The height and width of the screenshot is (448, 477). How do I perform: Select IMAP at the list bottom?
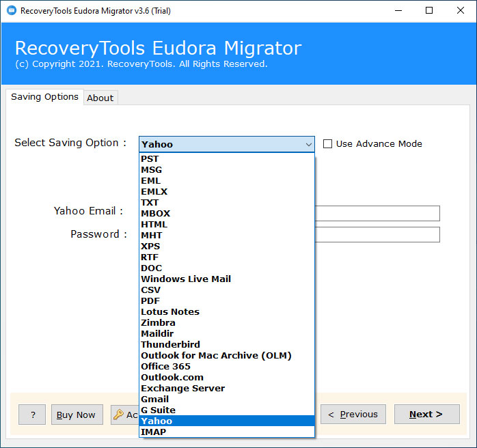[x=227, y=432]
